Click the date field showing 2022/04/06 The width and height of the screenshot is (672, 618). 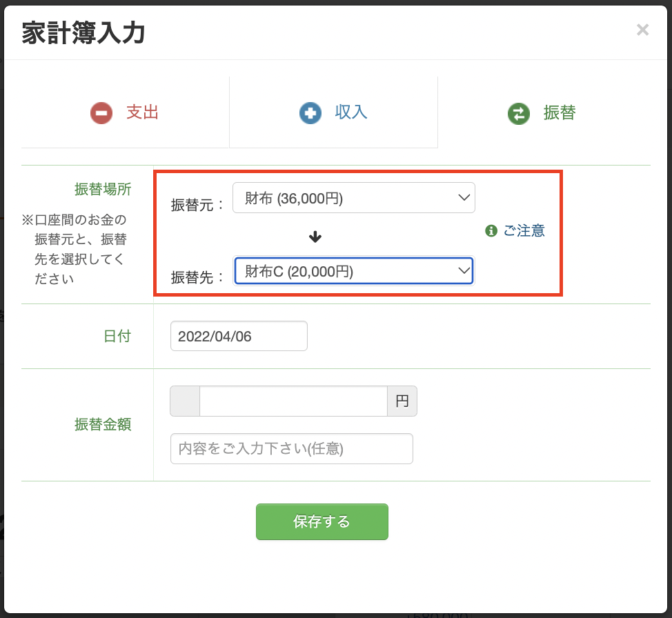pos(239,336)
